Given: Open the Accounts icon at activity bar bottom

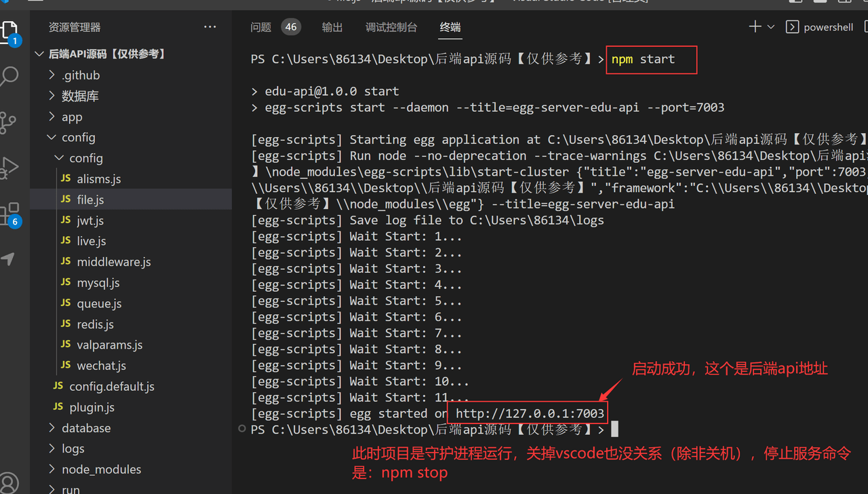Looking at the screenshot, I should tap(8, 484).
